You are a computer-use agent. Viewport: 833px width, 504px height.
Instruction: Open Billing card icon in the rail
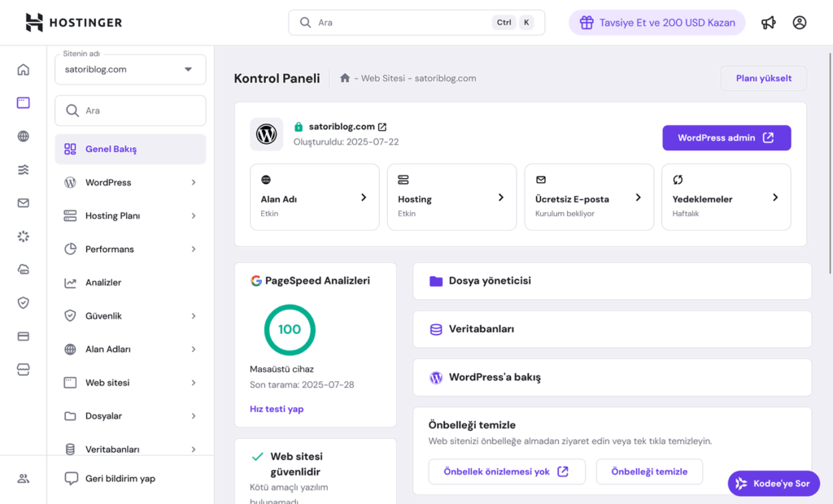click(24, 337)
